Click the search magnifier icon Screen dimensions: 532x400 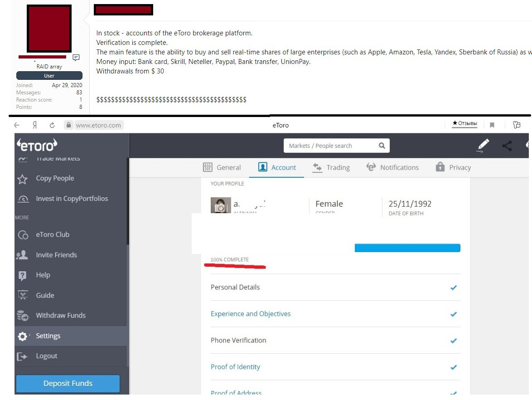click(x=382, y=146)
